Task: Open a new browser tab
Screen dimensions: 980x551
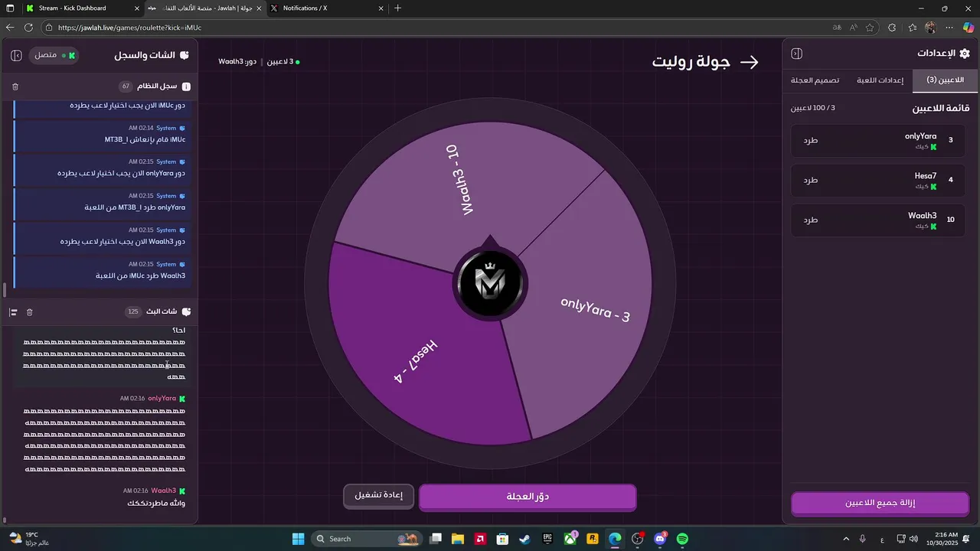Action: pyautogui.click(x=397, y=8)
